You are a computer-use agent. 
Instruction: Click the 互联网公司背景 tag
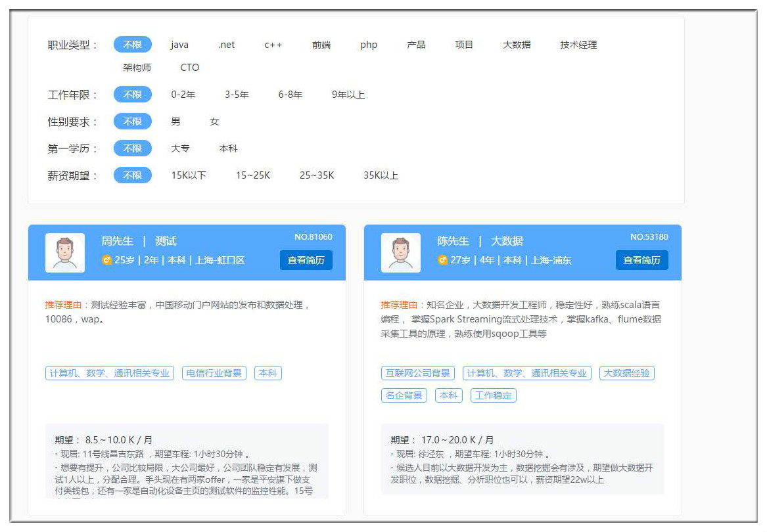point(418,373)
